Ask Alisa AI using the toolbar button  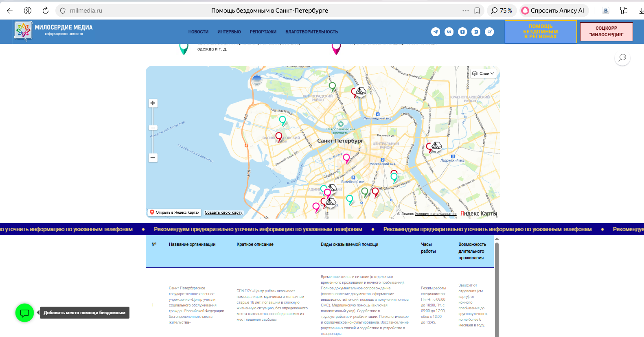553,11
